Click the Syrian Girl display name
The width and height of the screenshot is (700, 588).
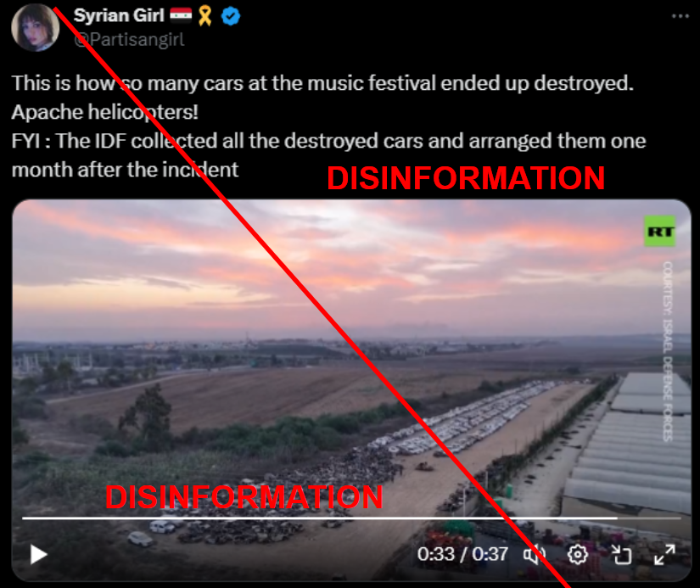119,15
